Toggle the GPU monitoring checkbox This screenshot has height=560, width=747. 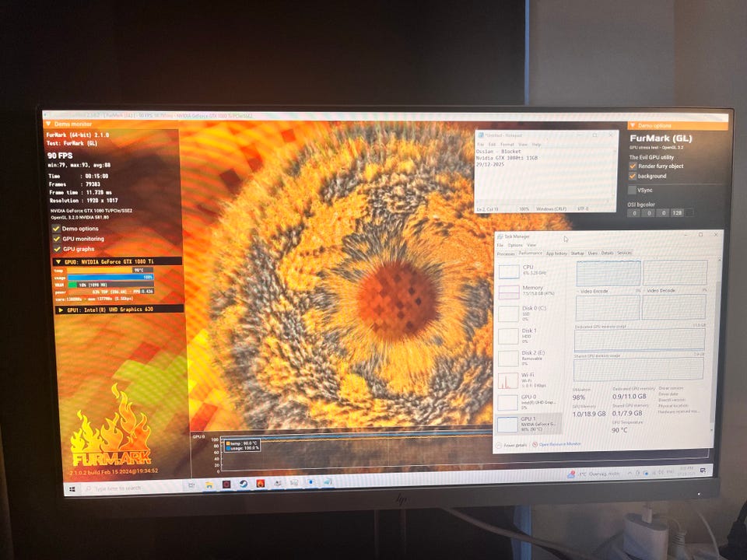click(56, 239)
